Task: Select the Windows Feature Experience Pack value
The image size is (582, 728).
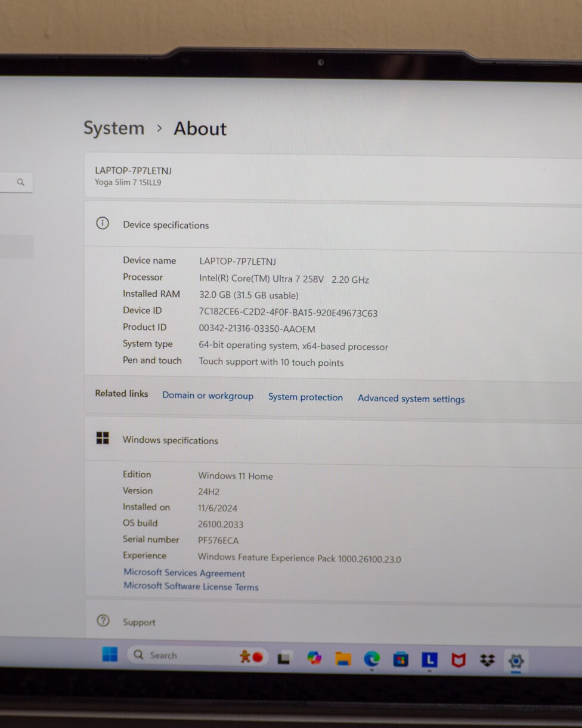Action: tap(299, 559)
